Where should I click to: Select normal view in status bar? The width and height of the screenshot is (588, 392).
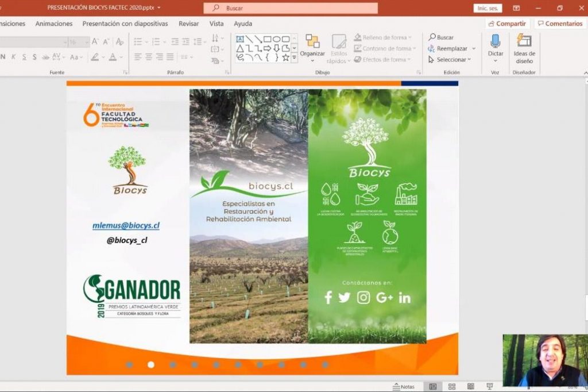click(x=433, y=386)
